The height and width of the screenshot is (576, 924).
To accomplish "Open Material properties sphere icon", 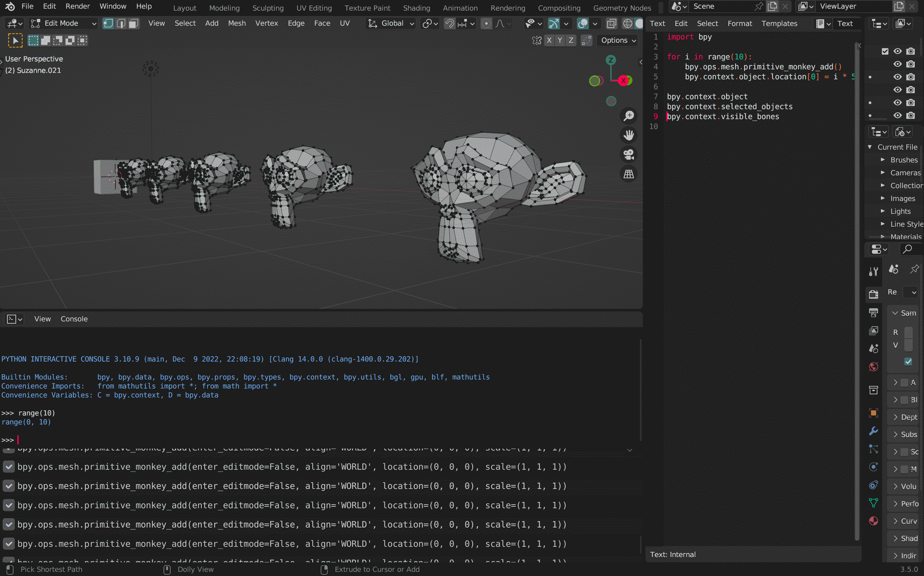I will pyautogui.click(x=873, y=521).
